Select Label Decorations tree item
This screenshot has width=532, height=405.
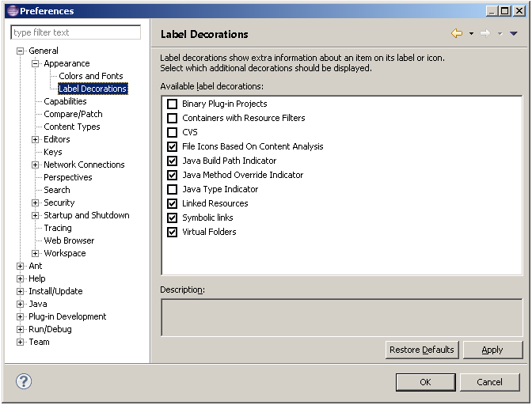(x=93, y=89)
